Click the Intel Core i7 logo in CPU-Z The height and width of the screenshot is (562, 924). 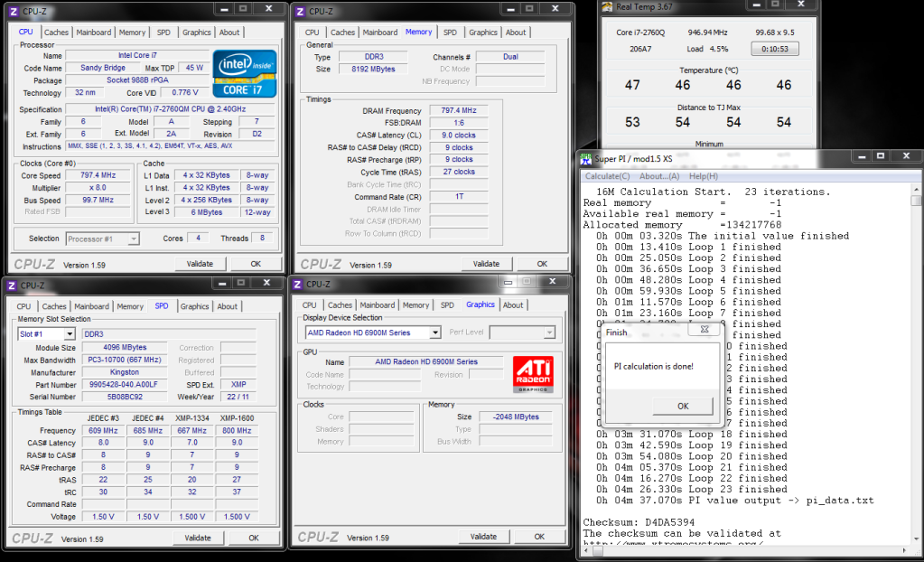pyautogui.click(x=245, y=74)
